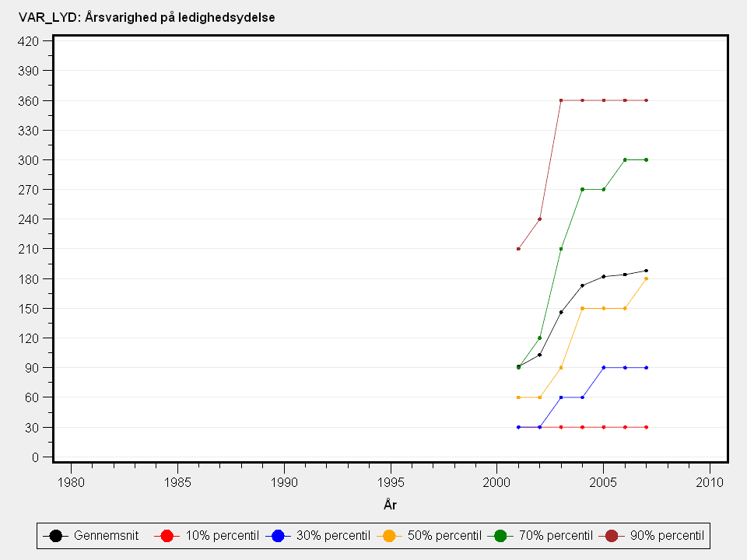This screenshot has width=747, height=560.
Task: Click the chart title 'VAR_LYD: Årsvarighed på ledighedsydelse'
Action: tap(141, 17)
